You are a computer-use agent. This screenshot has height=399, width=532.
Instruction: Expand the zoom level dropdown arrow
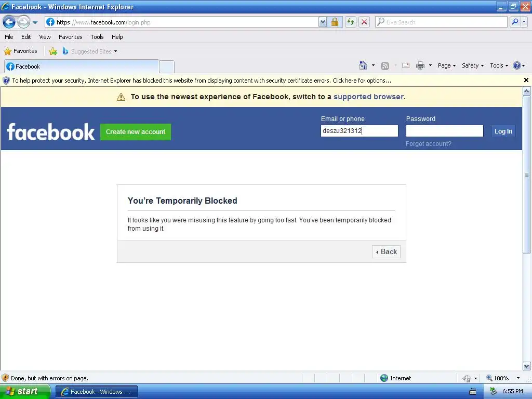[518, 378]
